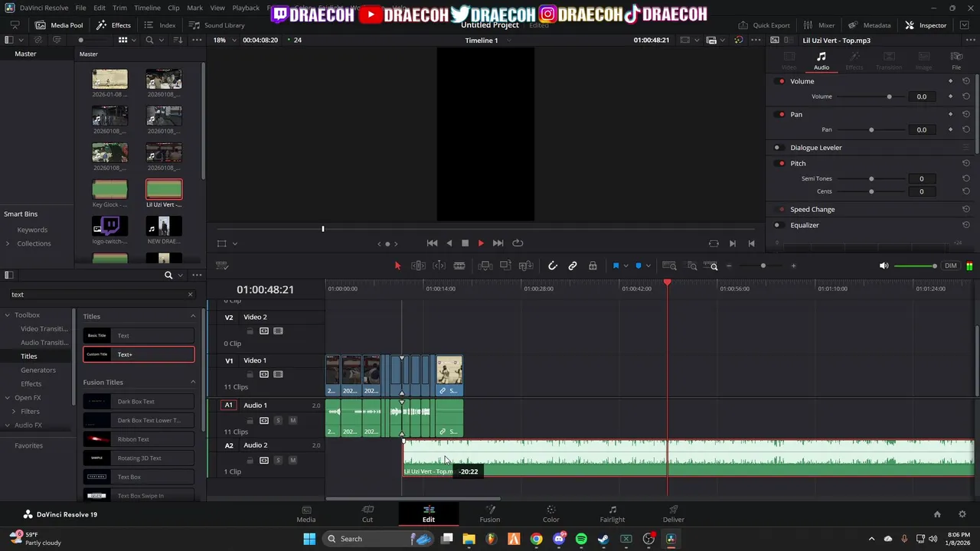Expand the Collections smart bin

coord(8,243)
